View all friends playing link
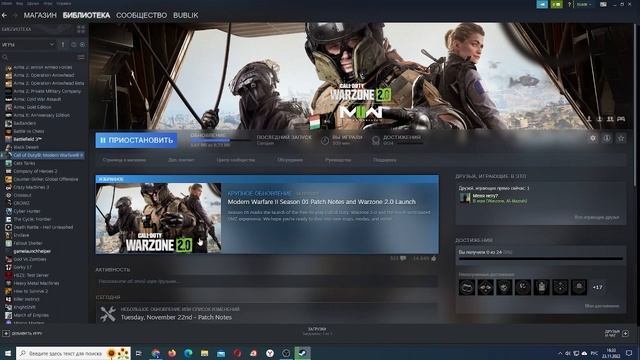Viewport: 640px width, 360px height. (596, 217)
